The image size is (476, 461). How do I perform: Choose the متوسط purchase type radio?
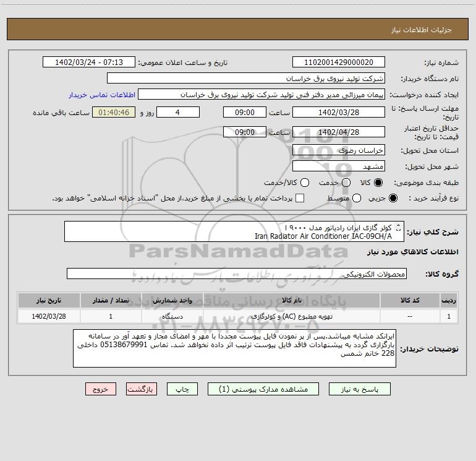pos(357,198)
